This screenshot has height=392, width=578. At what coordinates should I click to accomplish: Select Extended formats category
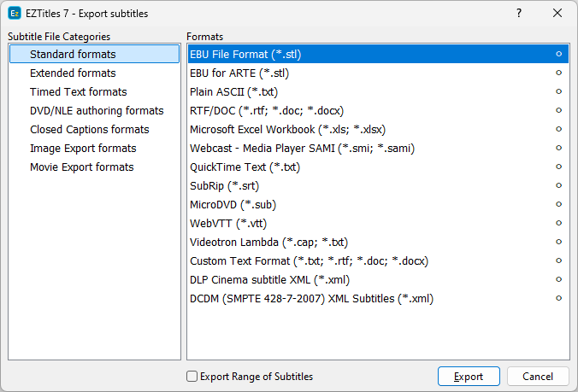point(73,73)
